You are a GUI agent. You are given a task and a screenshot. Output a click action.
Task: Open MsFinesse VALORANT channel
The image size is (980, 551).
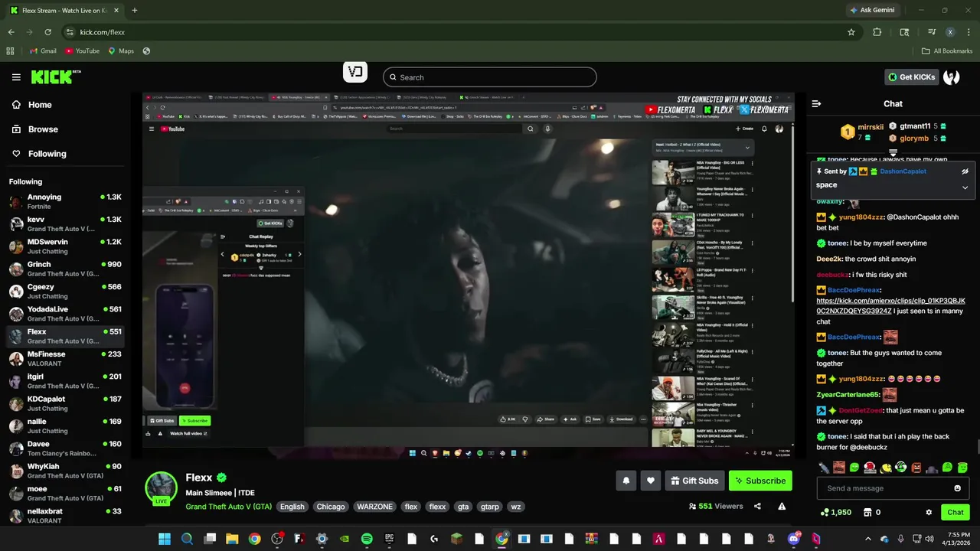[64, 359]
